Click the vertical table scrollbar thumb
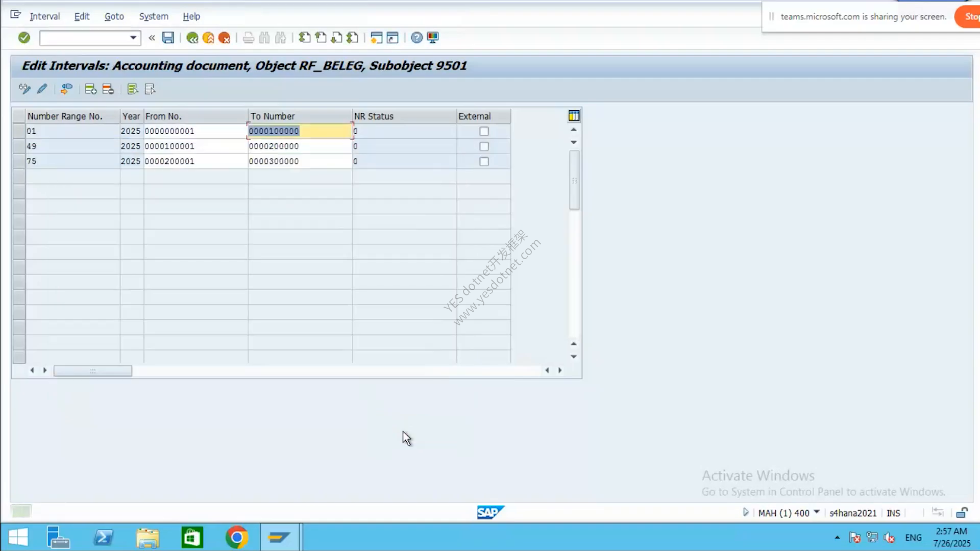Viewport: 980px width, 551px height. coord(574,180)
